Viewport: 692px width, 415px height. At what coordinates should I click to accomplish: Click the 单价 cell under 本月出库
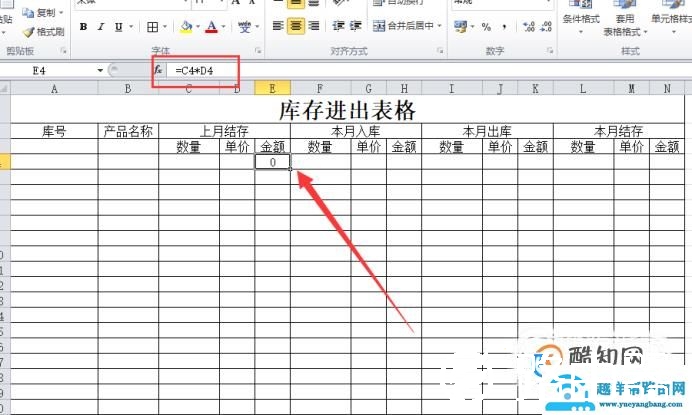coord(500,146)
